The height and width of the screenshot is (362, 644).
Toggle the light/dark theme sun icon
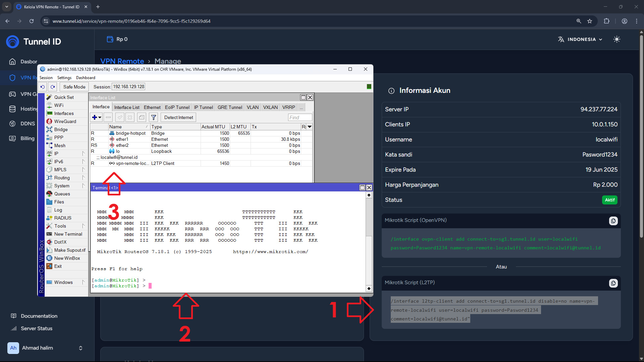[x=616, y=39]
